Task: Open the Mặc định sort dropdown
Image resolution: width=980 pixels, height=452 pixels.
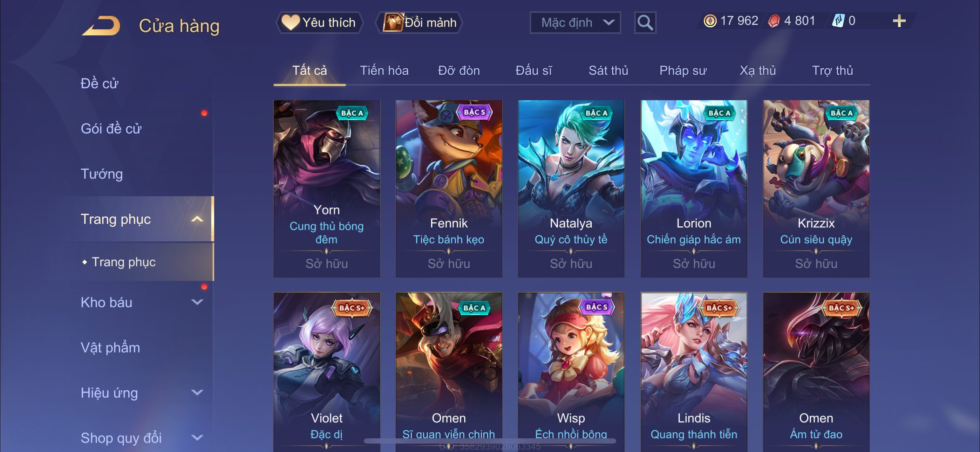Action: (x=575, y=23)
